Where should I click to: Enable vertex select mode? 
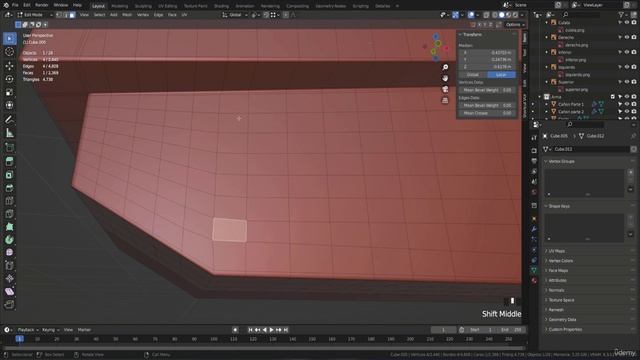coord(59,15)
